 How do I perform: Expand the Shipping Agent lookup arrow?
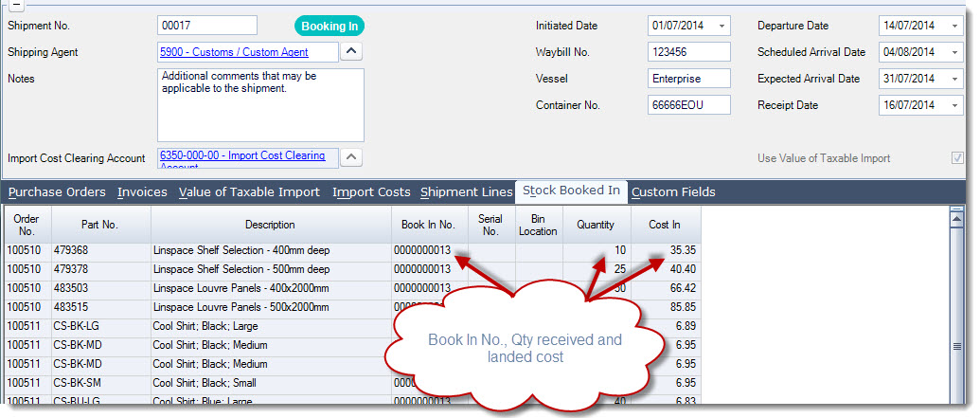tap(351, 52)
